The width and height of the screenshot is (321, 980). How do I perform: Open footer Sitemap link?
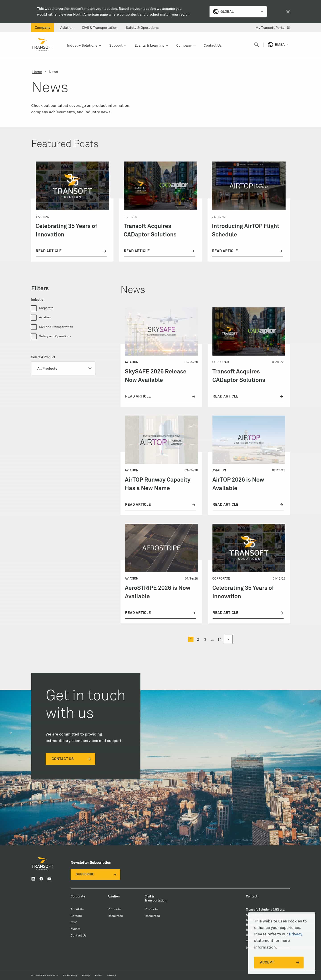pyautogui.click(x=111, y=975)
